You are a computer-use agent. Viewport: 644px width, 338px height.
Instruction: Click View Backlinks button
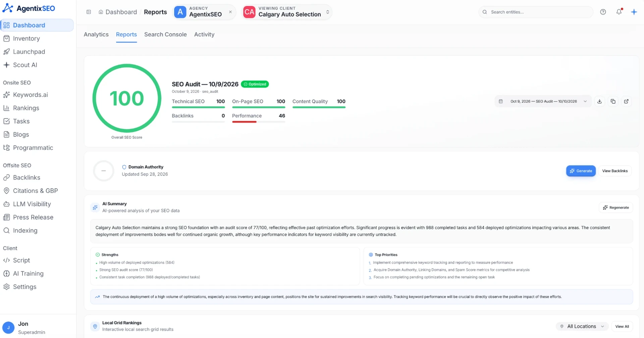click(x=615, y=171)
